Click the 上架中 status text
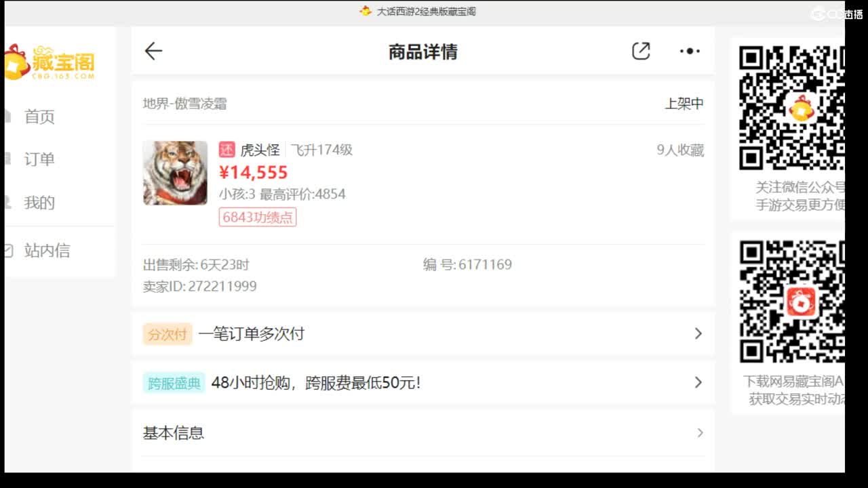The height and width of the screenshot is (488, 868). 684,104
